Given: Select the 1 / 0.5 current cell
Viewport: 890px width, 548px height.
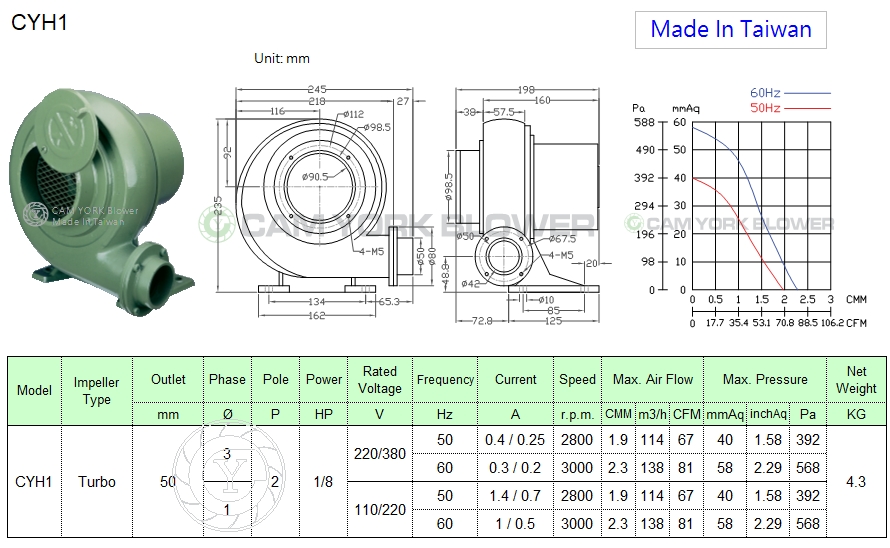Looking at the screenshot, I should click(515, 524).
